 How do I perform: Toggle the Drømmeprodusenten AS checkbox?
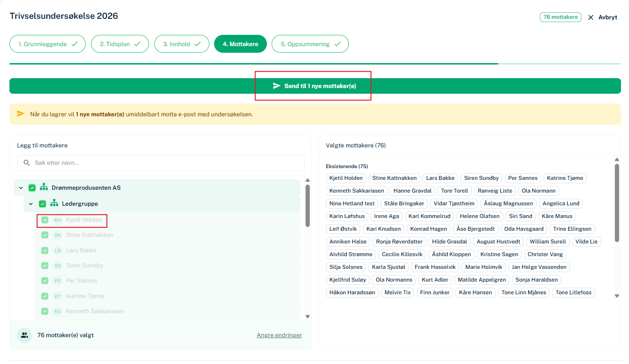(x=32, y=188)
